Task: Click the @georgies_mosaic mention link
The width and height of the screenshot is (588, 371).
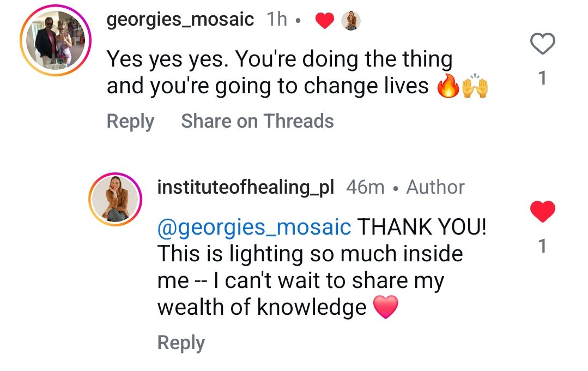Action: click(254, 227)
